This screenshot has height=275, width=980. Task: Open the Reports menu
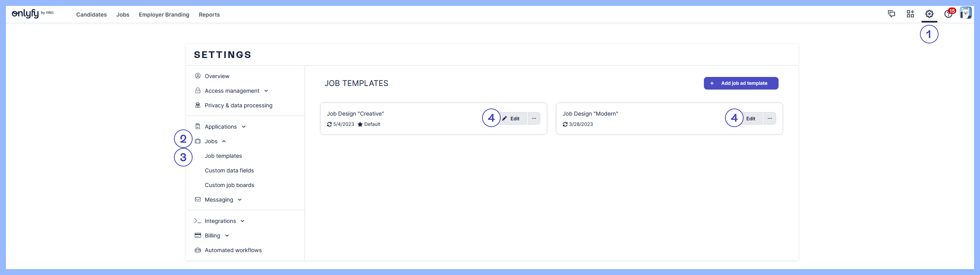(209, 15)
